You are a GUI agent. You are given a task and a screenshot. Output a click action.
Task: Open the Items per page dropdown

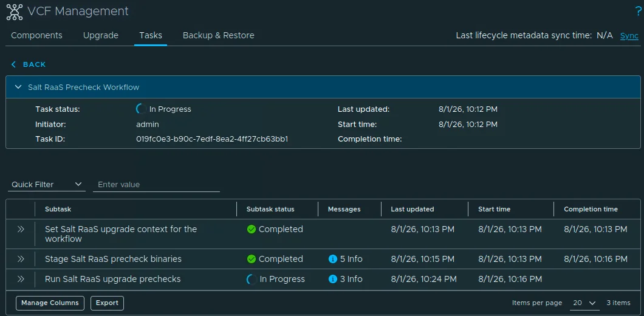click(584, 303)
